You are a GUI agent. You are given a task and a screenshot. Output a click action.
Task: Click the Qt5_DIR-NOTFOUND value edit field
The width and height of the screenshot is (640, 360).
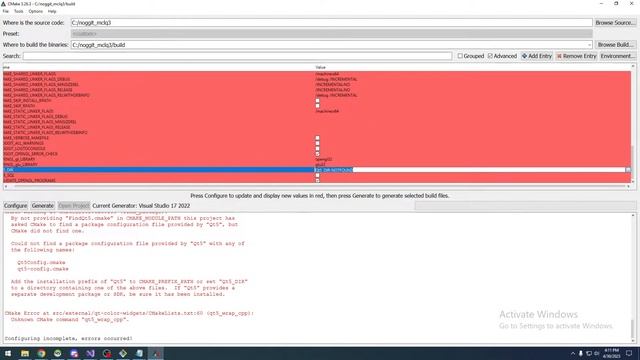(x=469, y=170)
